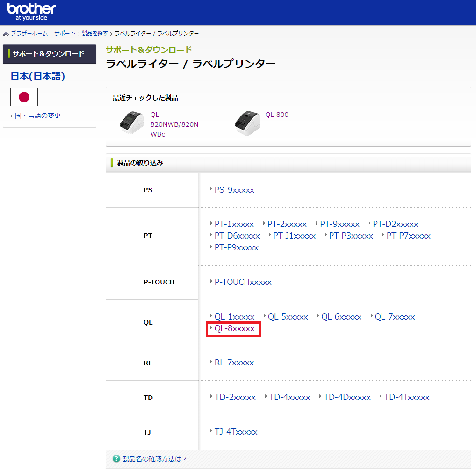Open the QL-800 product link
The height and width of the screenshot is (472, 476).
(277, 115)
